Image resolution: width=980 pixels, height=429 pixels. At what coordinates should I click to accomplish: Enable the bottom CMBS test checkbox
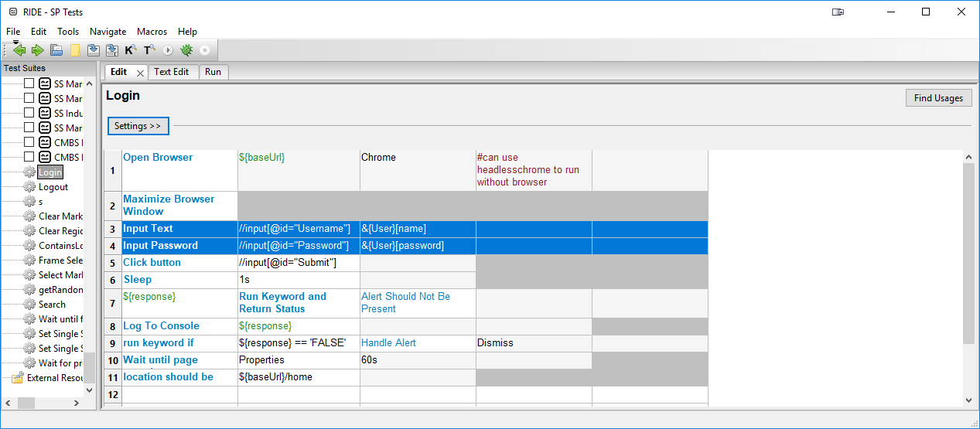(x=29, y=157)
